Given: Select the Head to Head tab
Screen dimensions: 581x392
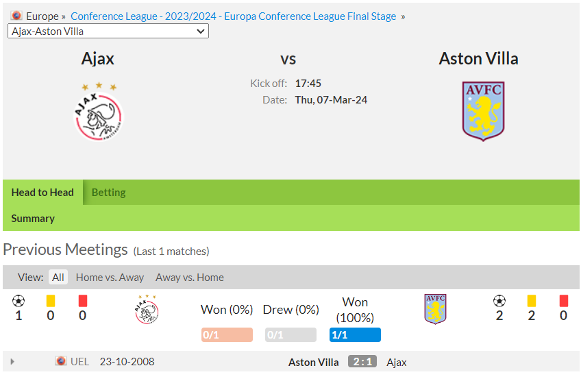Looking at the screenshot, I should 42,193.
